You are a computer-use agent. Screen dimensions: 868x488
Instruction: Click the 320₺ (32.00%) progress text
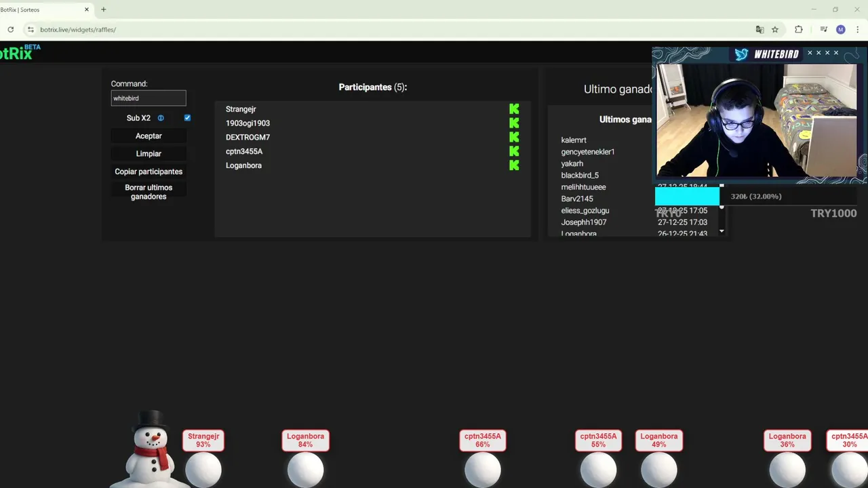(x=756, y=197)
